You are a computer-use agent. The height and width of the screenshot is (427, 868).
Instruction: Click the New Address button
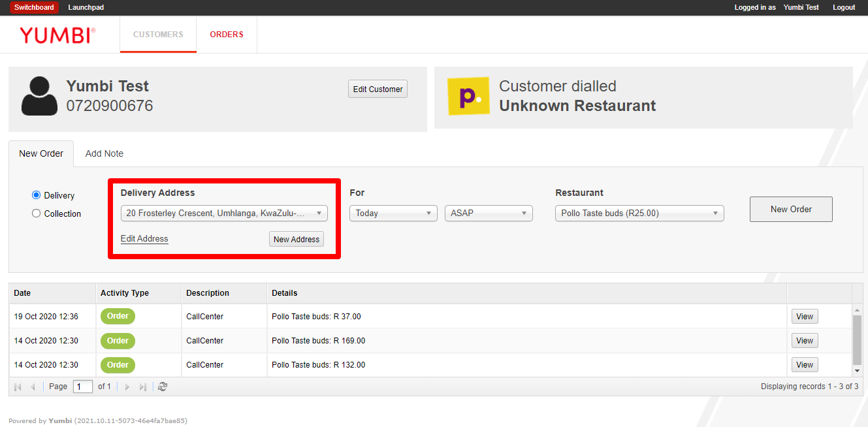tap(297, 239)
